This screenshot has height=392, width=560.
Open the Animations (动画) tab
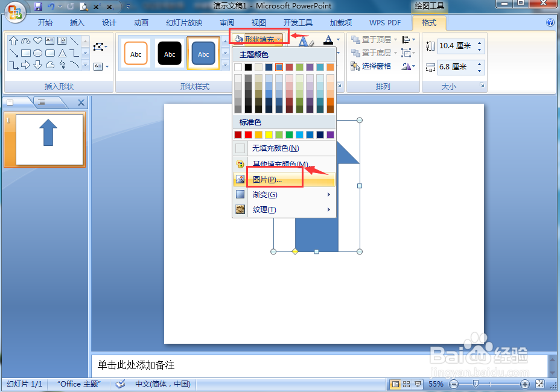[x=141, y=23]
